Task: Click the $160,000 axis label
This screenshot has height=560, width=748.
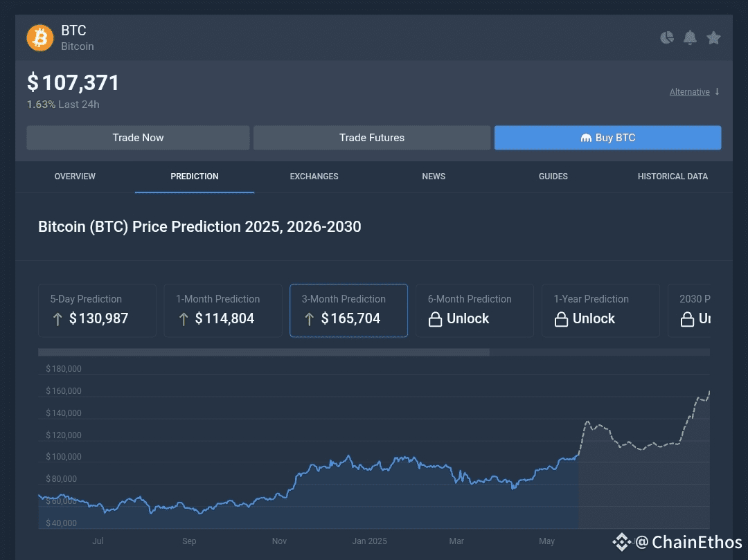Action: [64, 391]
